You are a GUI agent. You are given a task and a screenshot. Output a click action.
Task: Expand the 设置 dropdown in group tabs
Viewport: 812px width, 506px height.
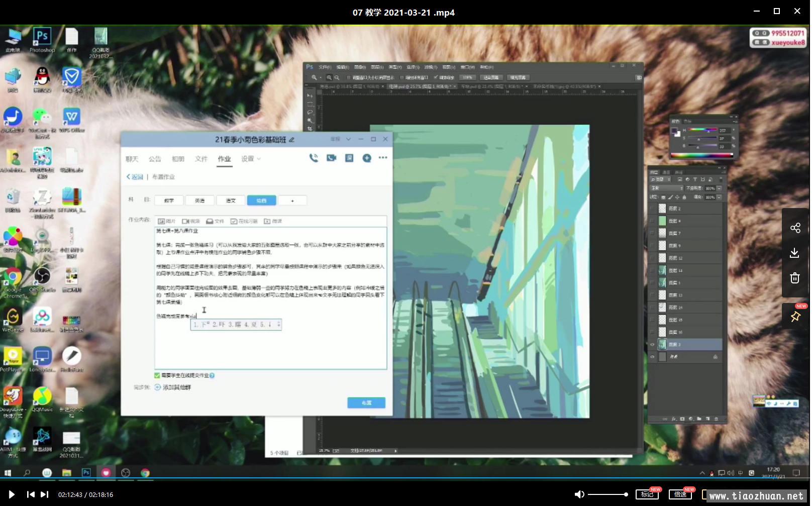tap(251, 159)
